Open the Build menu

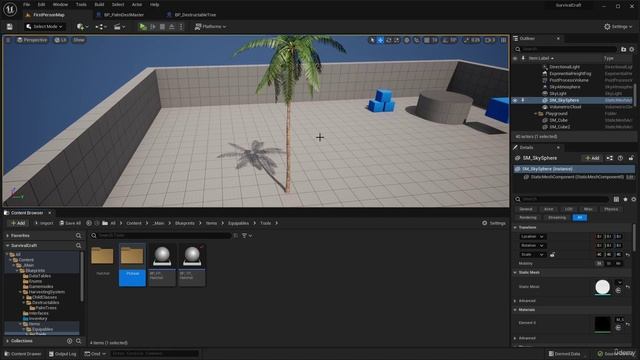click(99, 4)
